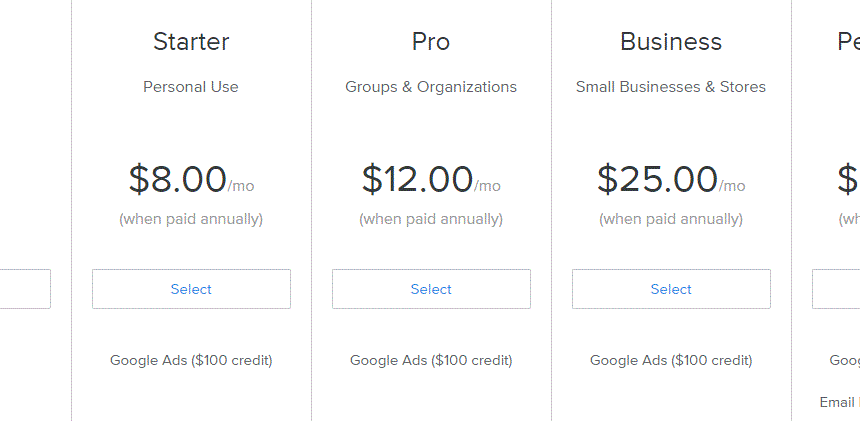Click Select under the Business plan
This screenshot has width=860, height=421.
(x=671, y=289)
